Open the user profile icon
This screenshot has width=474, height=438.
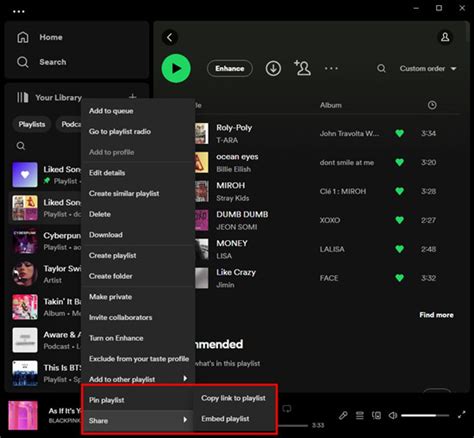445,37
